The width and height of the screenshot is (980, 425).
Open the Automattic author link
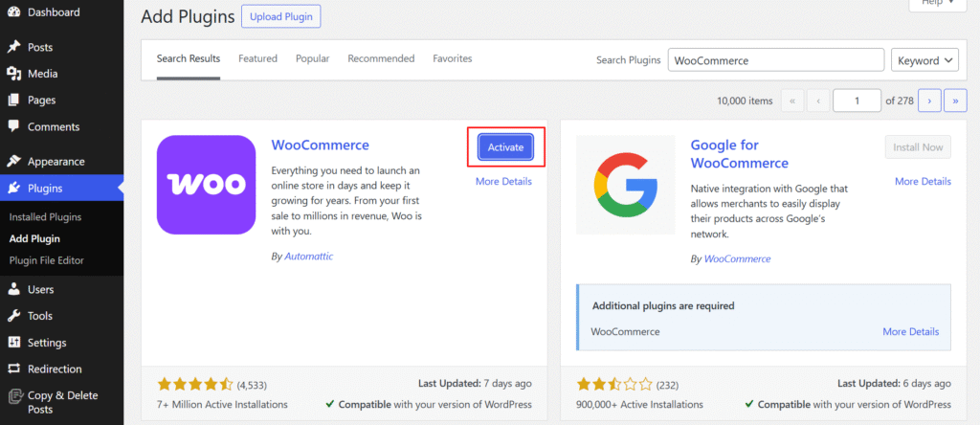click(309, 257)
